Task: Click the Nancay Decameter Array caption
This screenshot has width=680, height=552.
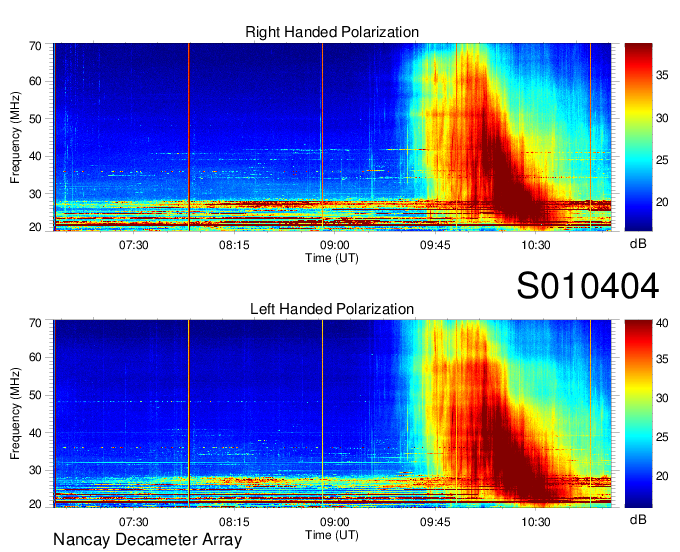Action: [147, 540]
